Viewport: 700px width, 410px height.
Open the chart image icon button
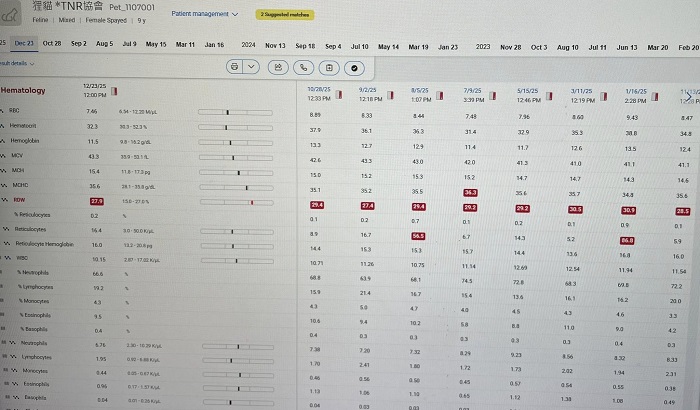[x=277, y=66]
